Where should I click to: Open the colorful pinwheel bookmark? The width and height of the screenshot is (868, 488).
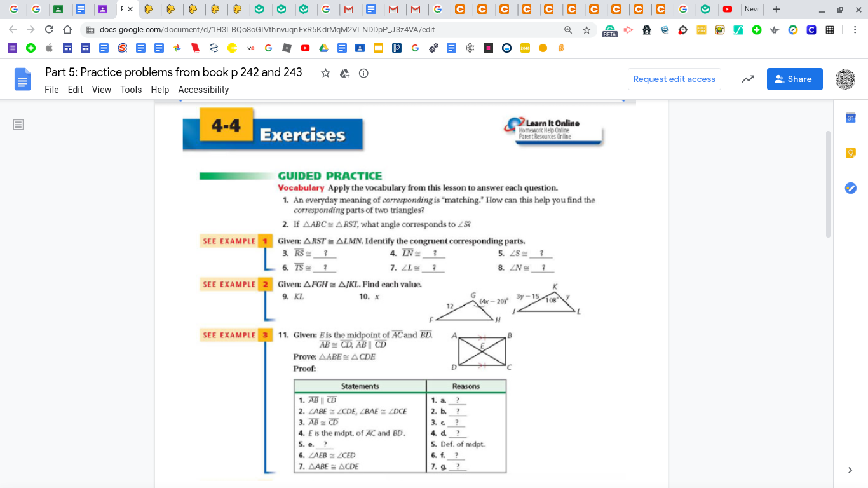177,48
